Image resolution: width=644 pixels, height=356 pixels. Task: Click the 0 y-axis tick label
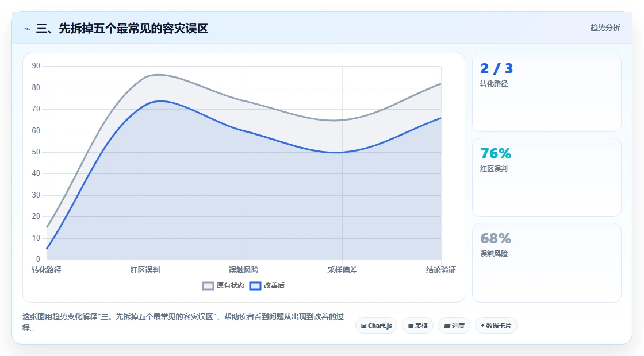tap(38, 259)
